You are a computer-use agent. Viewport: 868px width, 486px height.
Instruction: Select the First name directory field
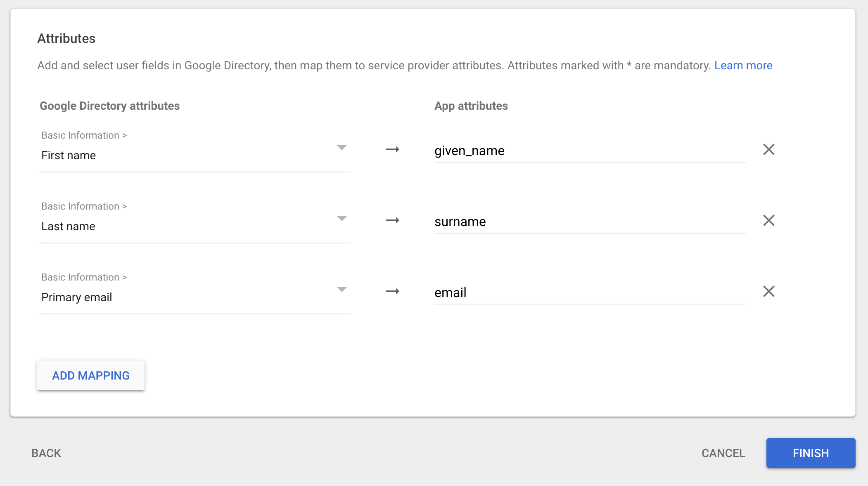pos(186,155)
